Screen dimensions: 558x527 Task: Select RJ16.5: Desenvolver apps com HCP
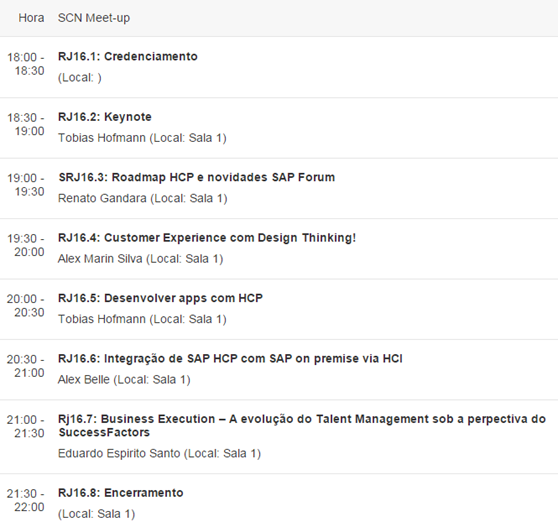[160, 298]
